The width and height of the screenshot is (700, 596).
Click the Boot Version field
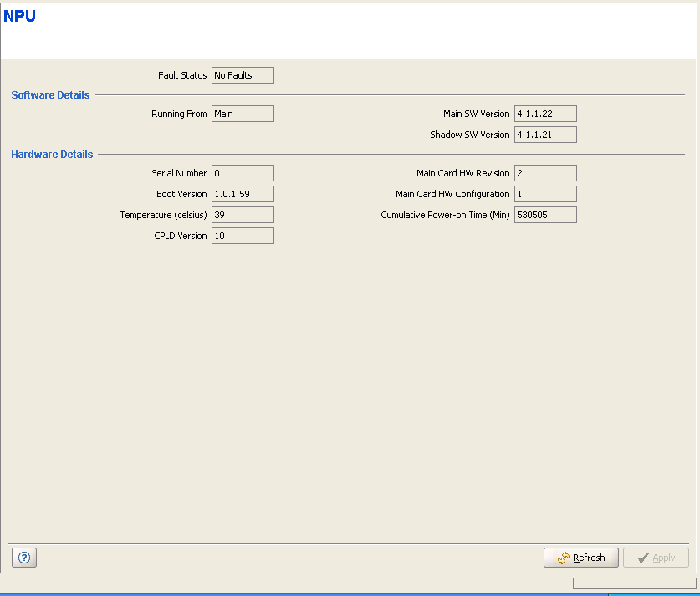[243, 194]
